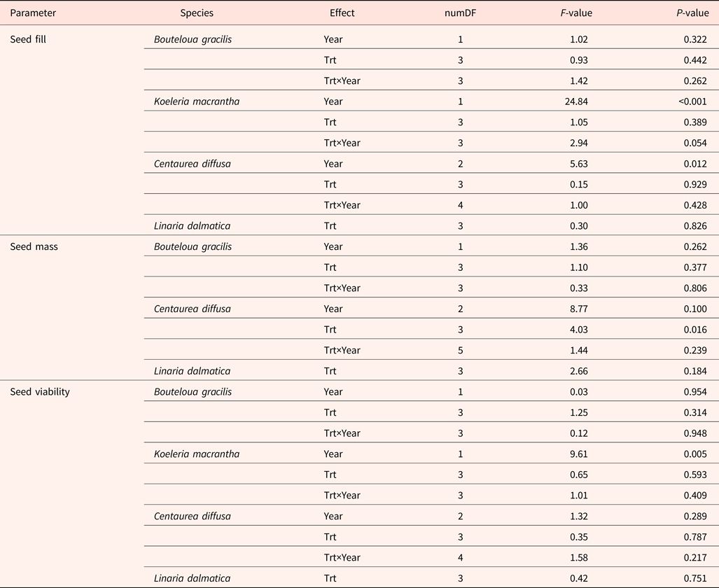Click the Species column header
Screen dimensions: 719x588
pos(197,13)
